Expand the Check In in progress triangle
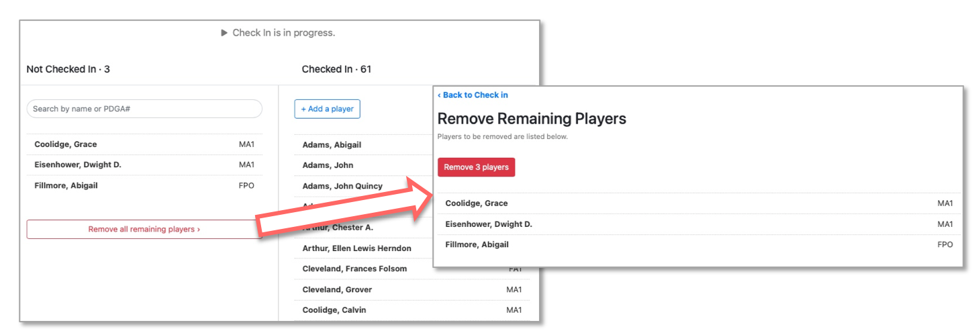The width and height of the screenshot is (980, 335). pyautogui.click(x=224, y=33)
